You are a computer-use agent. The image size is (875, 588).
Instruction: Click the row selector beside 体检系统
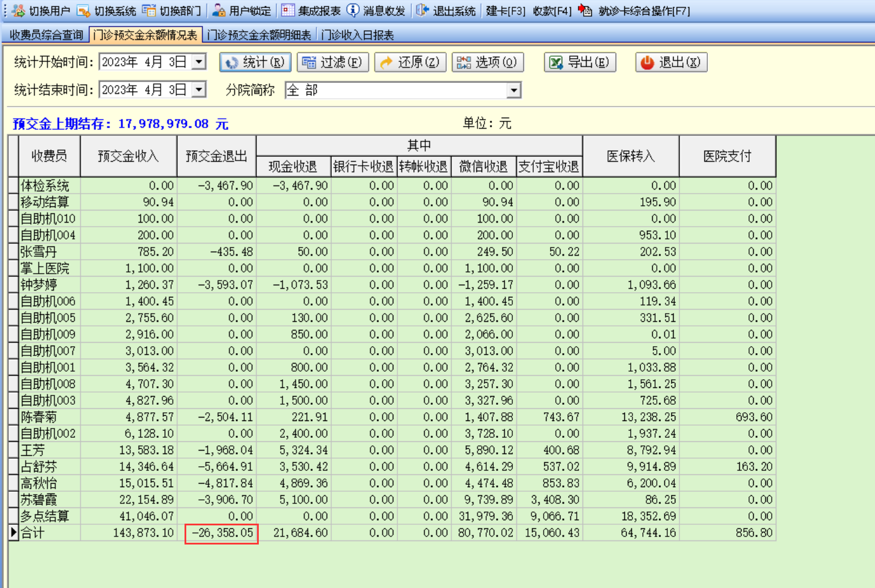(x=13, y=186)
